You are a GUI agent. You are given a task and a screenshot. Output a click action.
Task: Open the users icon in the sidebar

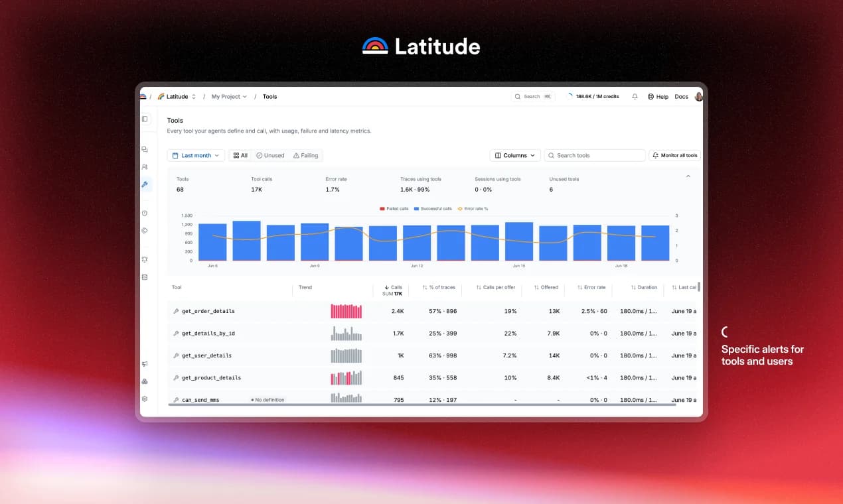point(145,167)
